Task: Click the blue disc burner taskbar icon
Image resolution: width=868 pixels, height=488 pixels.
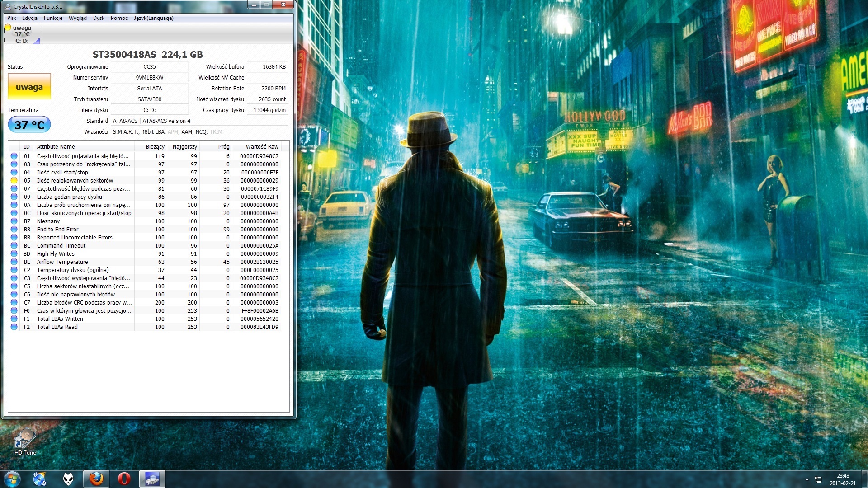Action: click(40, 479)
